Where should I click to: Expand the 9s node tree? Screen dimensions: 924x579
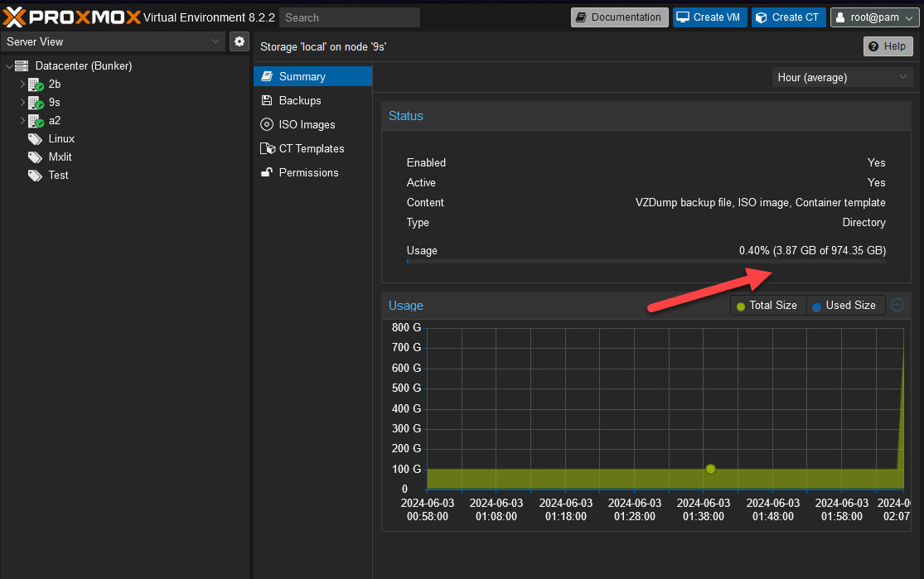pyautogui.click(x=23, y=103)
